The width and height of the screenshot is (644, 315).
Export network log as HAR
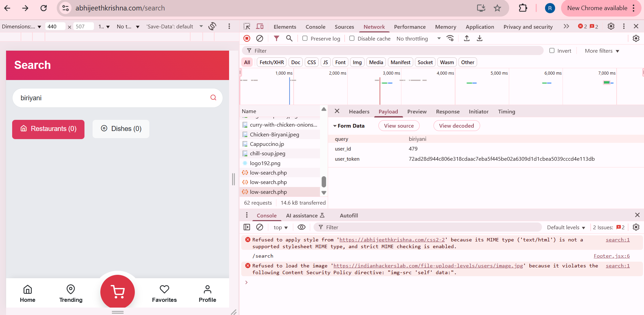tap(479, 38)
